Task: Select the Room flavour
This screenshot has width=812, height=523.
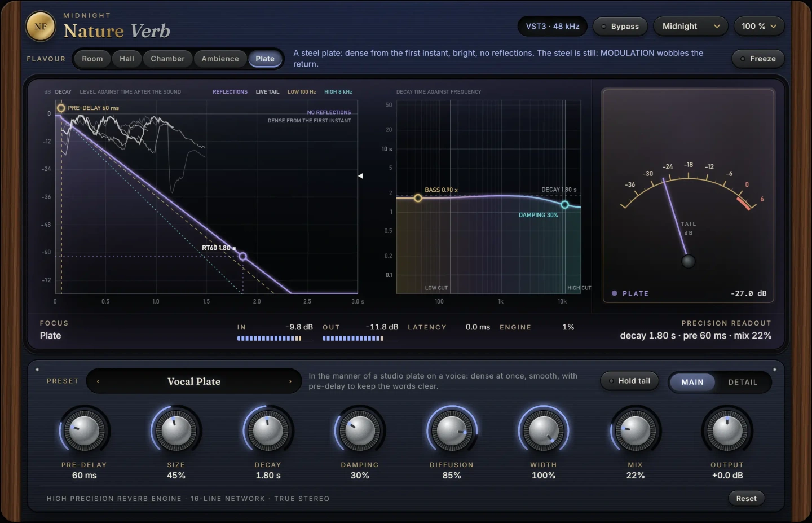Action: pyautogui.click(x=92, y=59)
